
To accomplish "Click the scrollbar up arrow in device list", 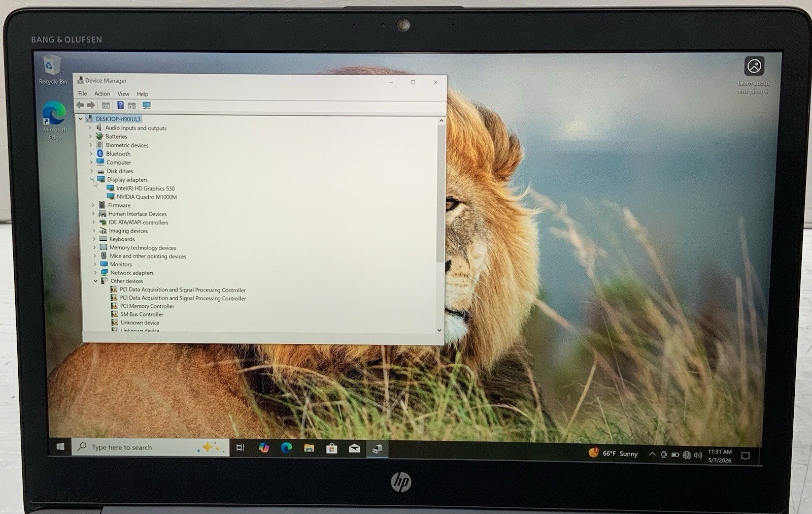I will point(441,121).
